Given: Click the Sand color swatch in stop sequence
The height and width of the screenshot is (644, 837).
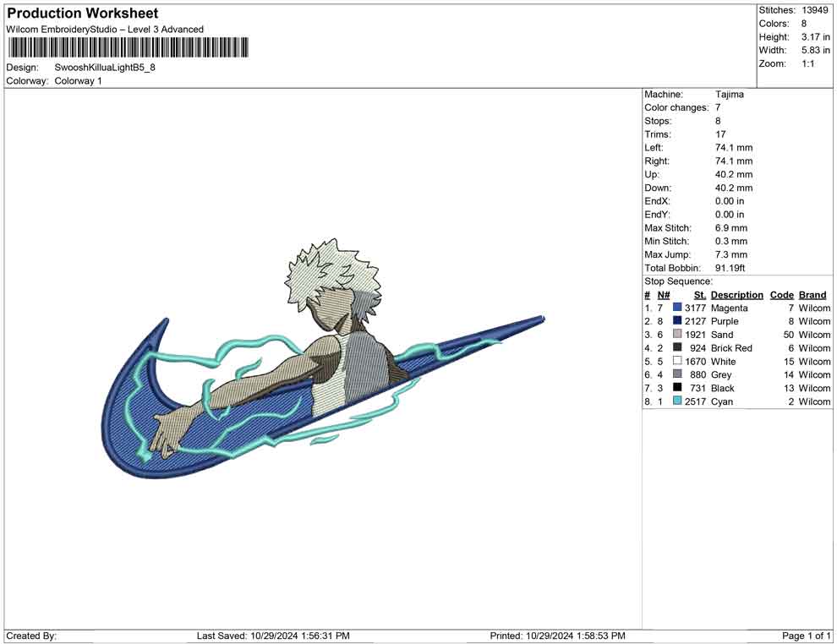Looking at the screenshot, I should (677, 334).
